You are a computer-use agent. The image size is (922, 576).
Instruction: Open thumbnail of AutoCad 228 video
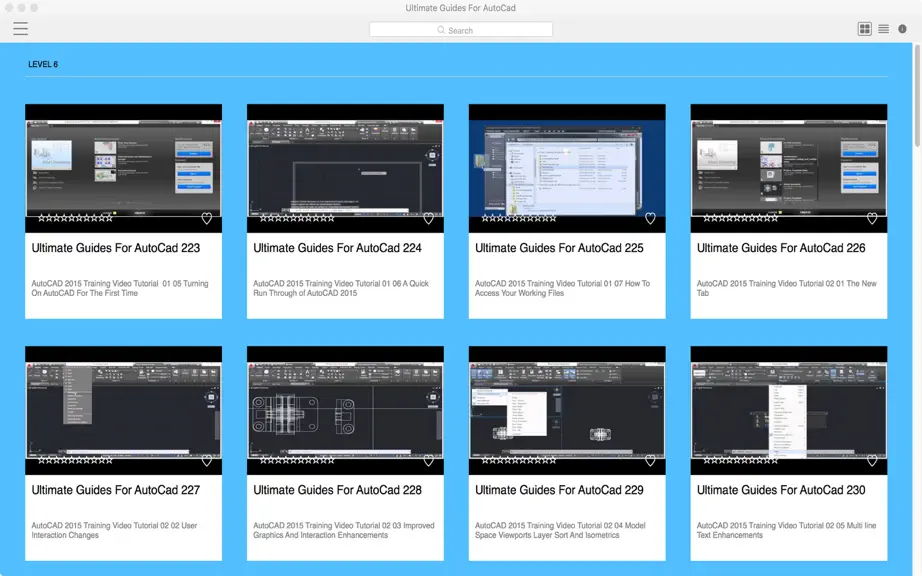tap(345, 410)
